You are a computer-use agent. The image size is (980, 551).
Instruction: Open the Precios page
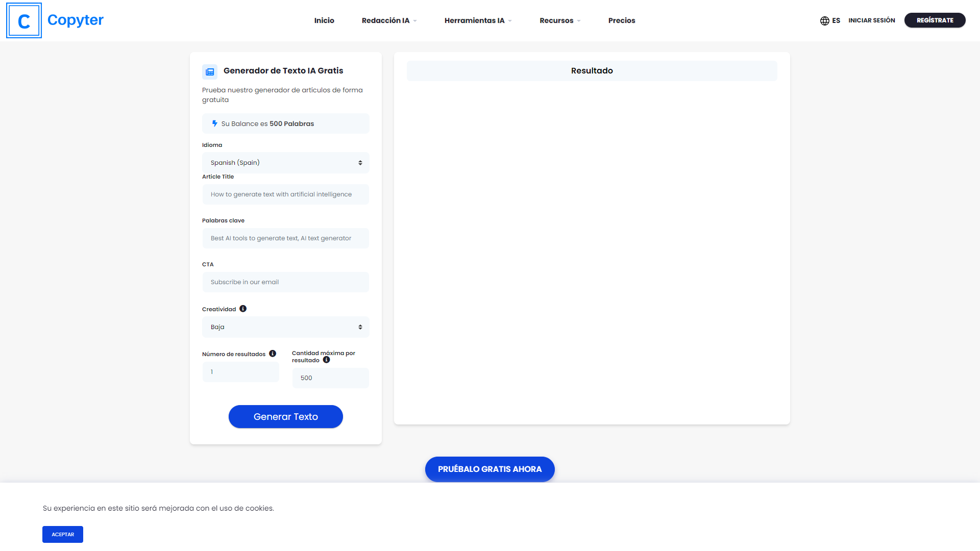click(622, 20)
